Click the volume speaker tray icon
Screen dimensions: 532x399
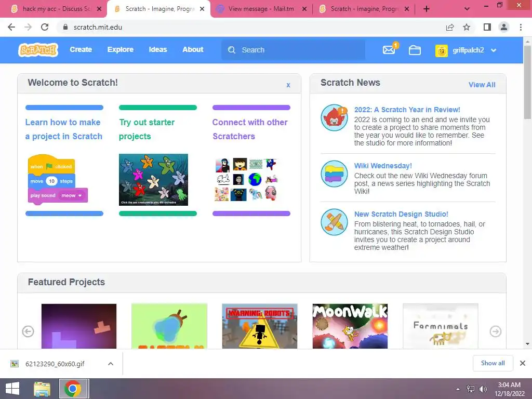[483, 389]
